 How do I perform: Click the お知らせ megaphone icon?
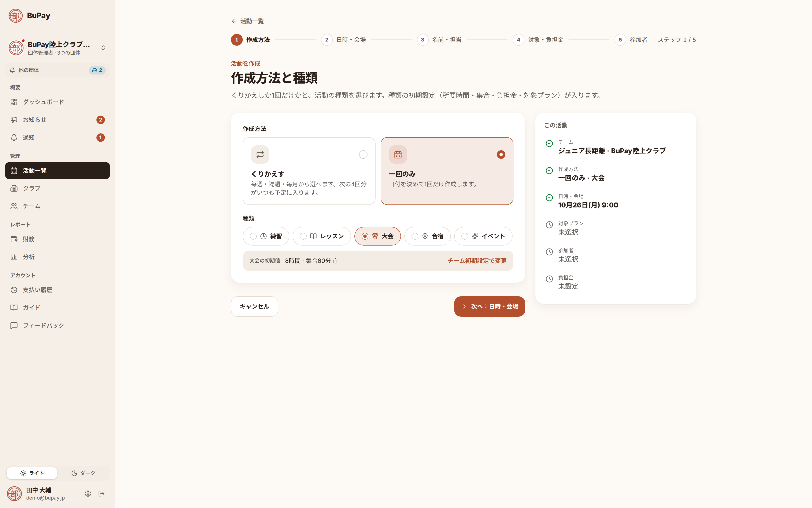coord(14,120)
